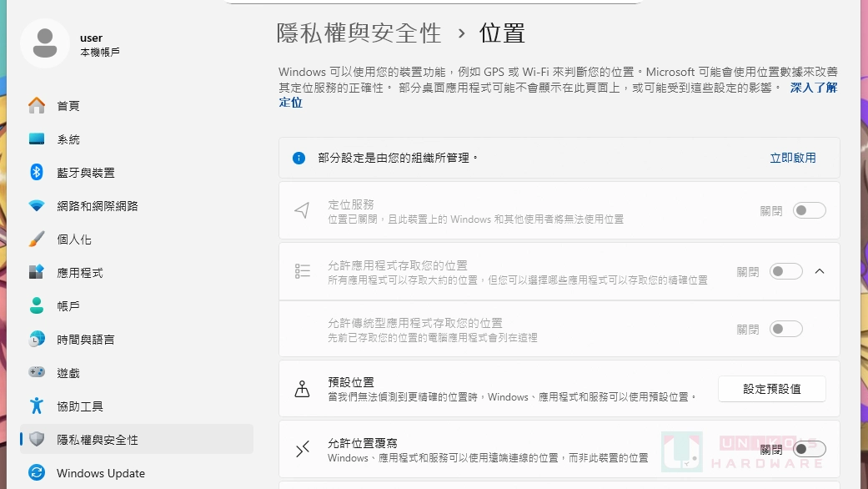The image size is (868, 489).
Task: Click the Gaming controller icon
Action: point(37,372)
